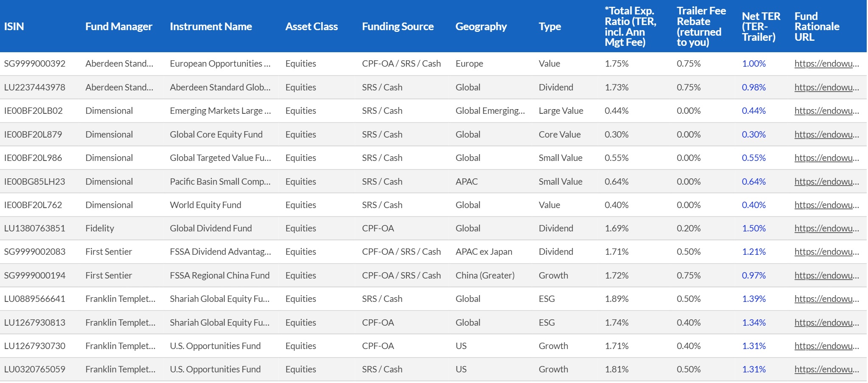The image size is (868, 383).
Task: Sort by the ISIN column header
Action: pyautogui.click(x=14, y=26)
